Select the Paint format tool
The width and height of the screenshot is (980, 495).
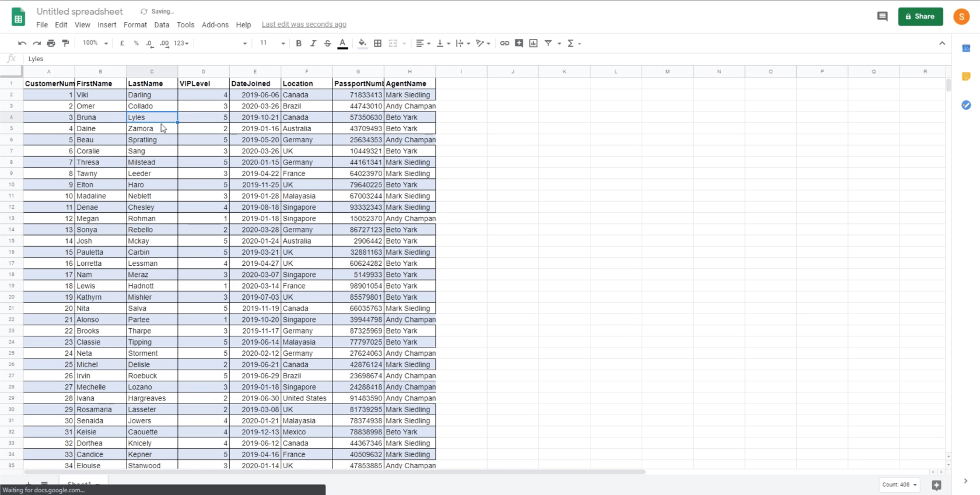pos(65,43)
